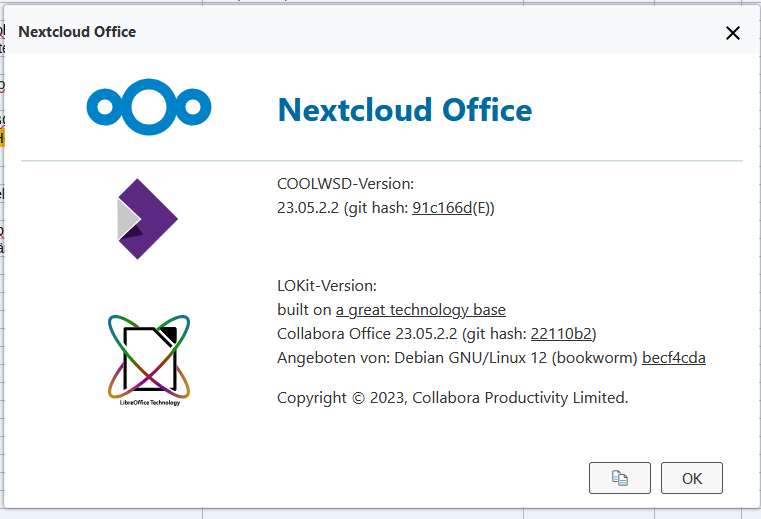Click the COOLWSD version number 23.05.2.2 text
Viewport: 761px width, 519px height.
click(x=308, y=208)
